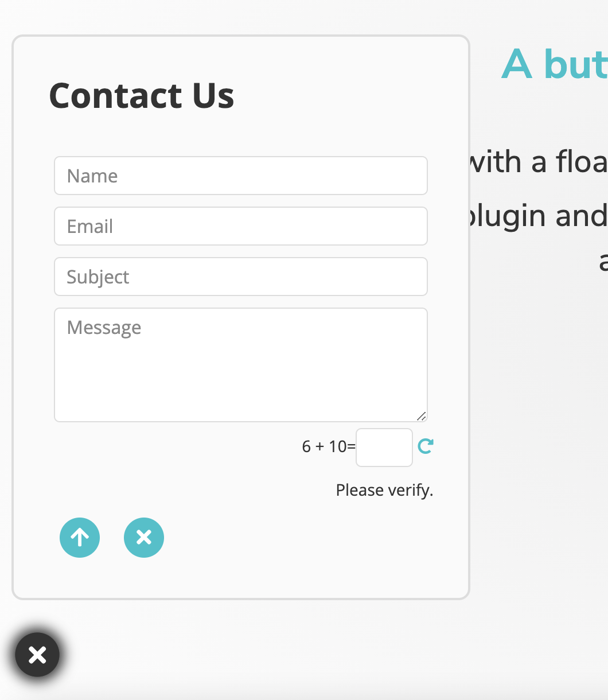Click the Contact Us heading
Screen dimensions: 608x700
[142, 95]
